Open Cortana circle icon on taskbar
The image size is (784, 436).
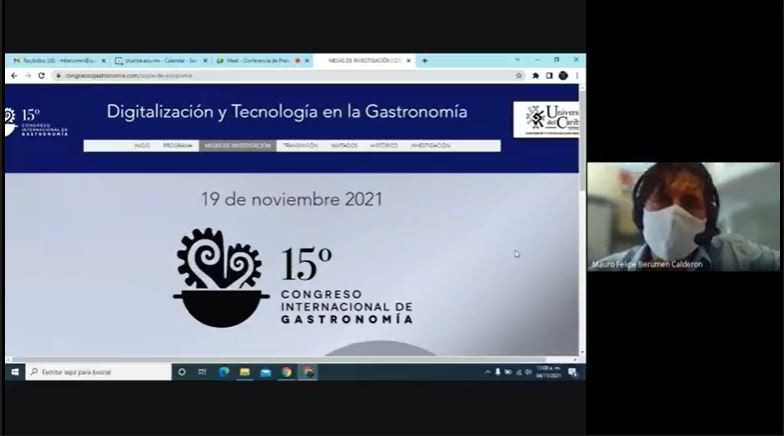click(x=182, y=372)
